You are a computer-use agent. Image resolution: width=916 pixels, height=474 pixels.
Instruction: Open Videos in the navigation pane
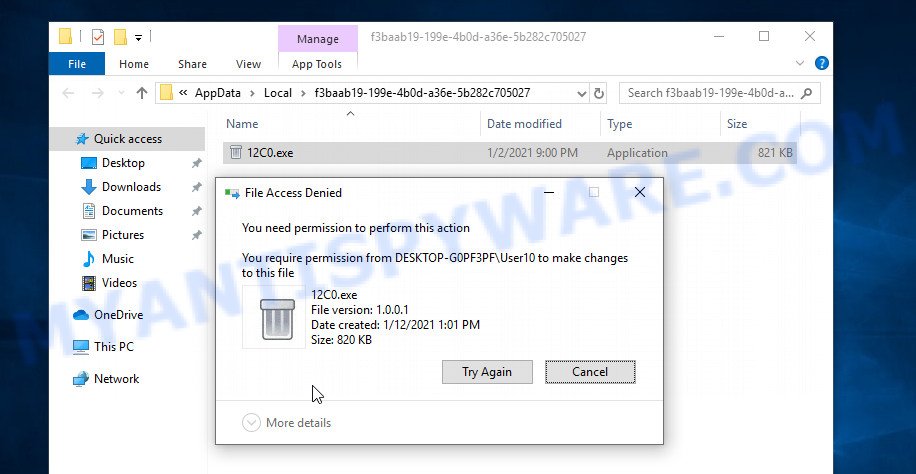coord(119,283)
